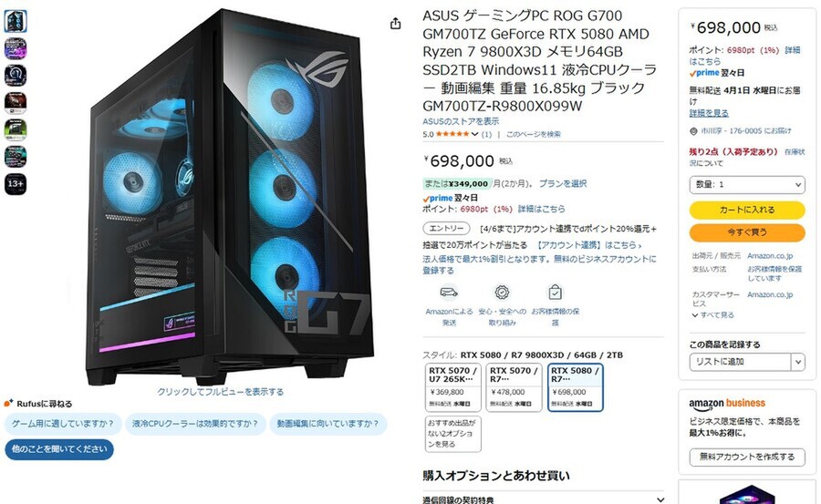Viewport: 821px width, 504px height.
Task: Click 無料アカウントを作成する button
Action: click(x=746, y=457)
